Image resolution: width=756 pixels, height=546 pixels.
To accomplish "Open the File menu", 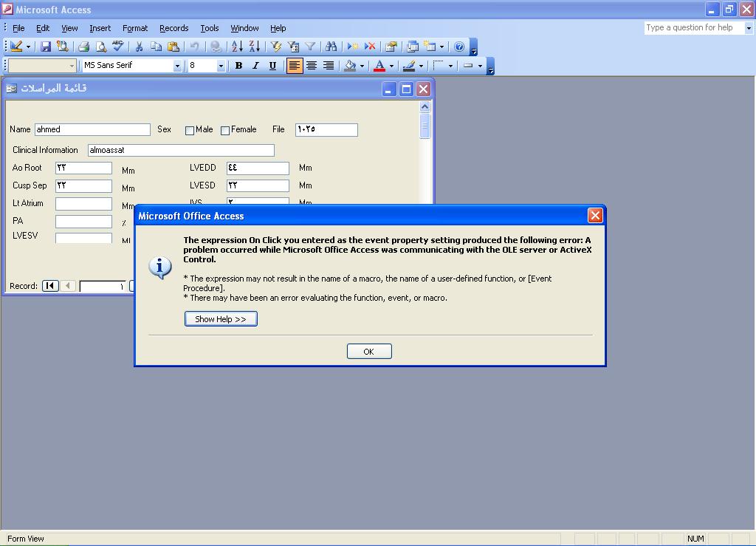I will click(18, 28).
